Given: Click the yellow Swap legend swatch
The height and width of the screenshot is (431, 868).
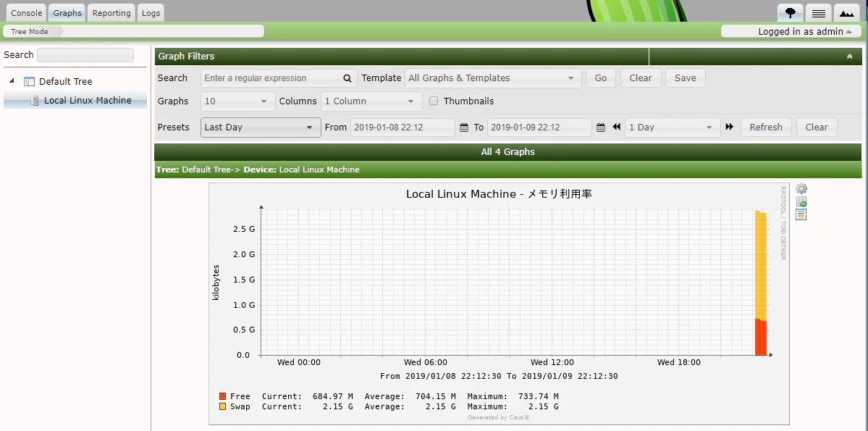Looking at the screenshot, I should [222, 406].
